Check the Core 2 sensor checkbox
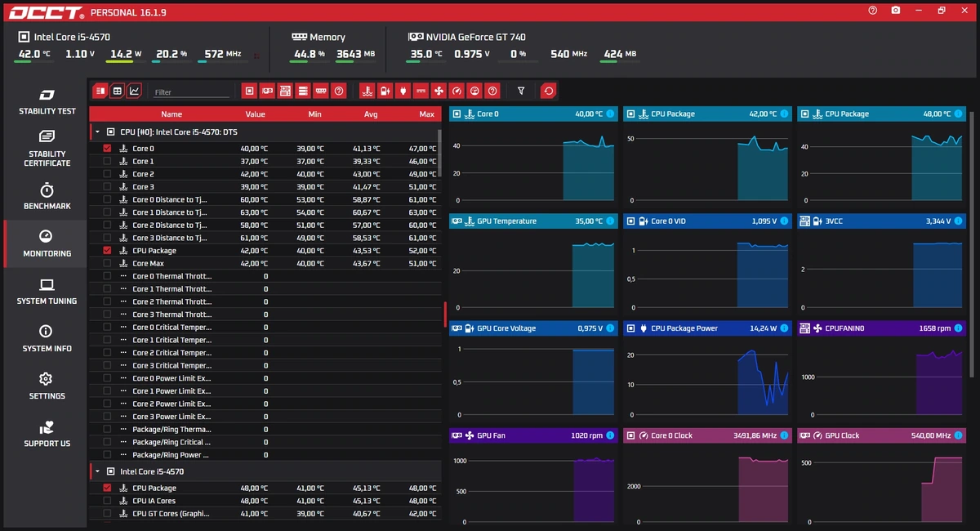Viewport: 980px width, 531px height. coord(107,174)
